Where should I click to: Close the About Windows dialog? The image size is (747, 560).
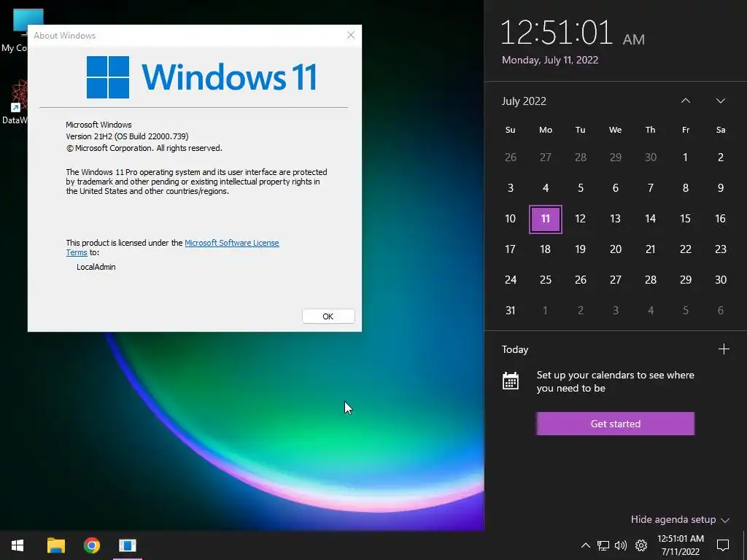(351, 35)
